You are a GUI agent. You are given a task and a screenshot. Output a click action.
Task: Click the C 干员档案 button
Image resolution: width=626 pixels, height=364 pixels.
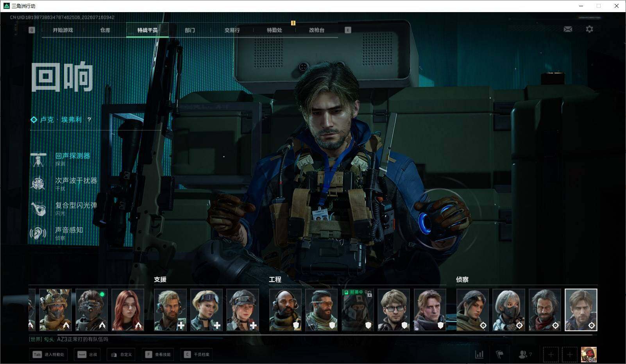point(197,355)
